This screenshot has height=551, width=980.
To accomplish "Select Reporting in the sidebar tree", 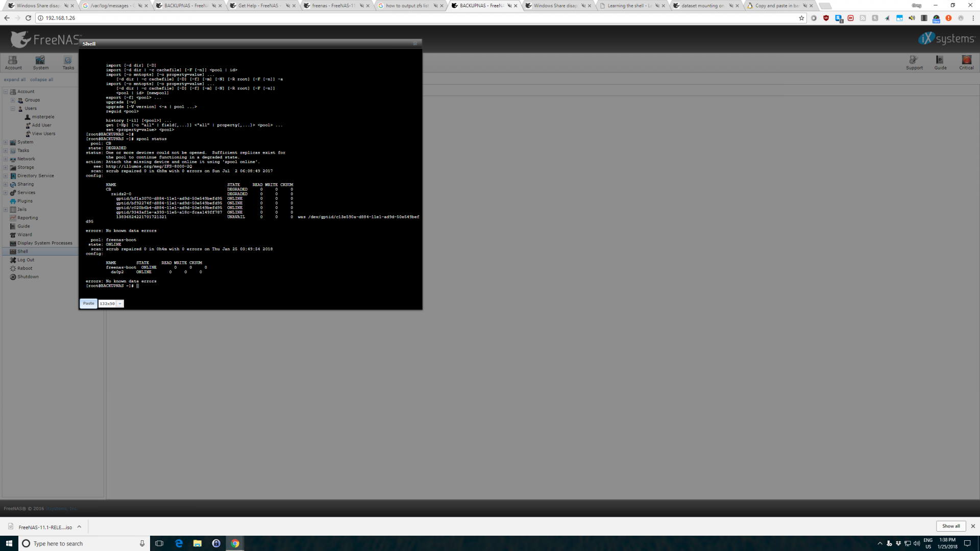I will tap(27, 218).
